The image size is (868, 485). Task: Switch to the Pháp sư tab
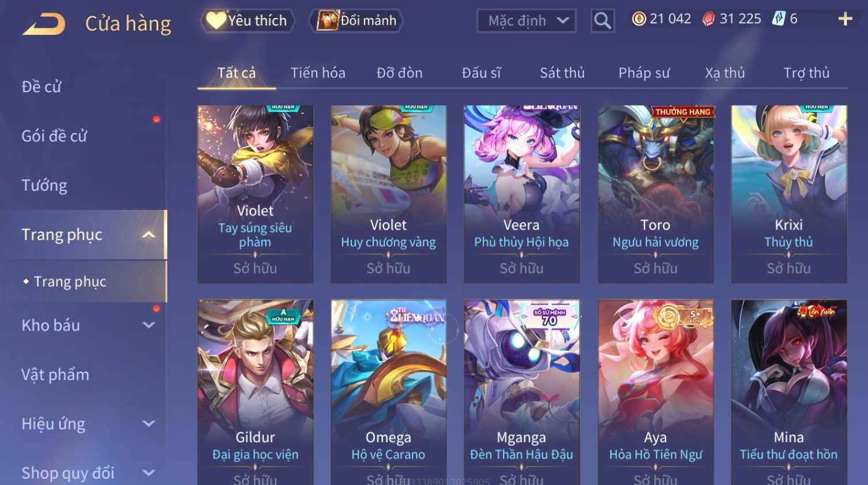pos(644,73)
